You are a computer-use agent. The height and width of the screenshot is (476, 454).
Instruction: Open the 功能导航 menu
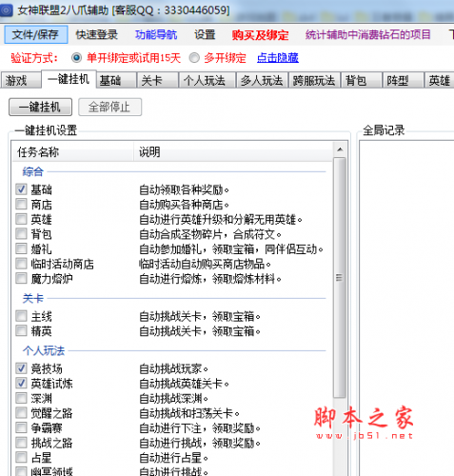156,34
